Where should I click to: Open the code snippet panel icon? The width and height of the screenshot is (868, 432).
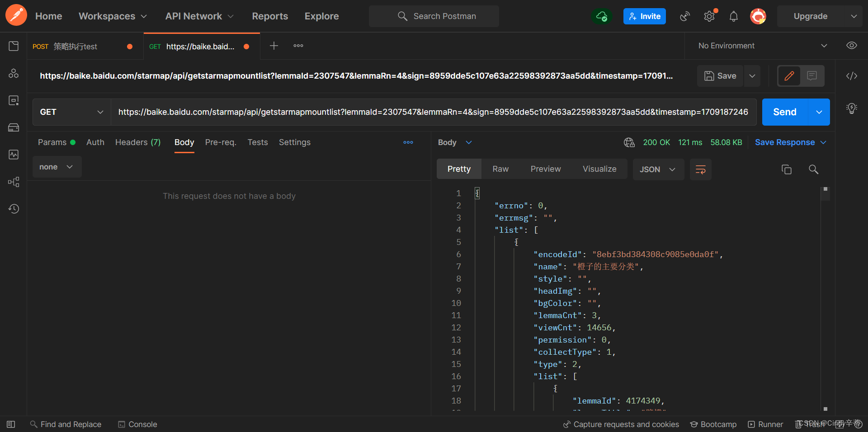click(x=852, y=76)
